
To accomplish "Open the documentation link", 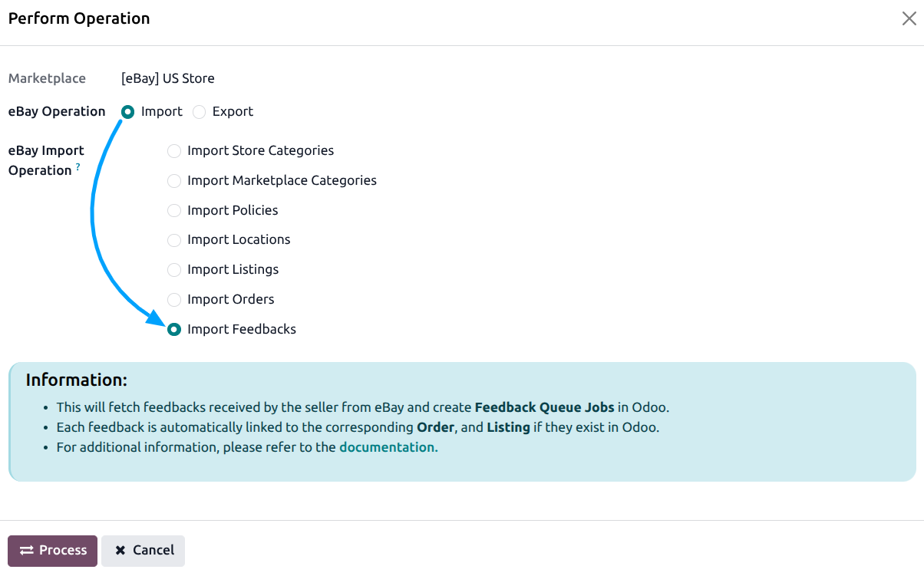I will pyautogui.click(x=387, y=447).
